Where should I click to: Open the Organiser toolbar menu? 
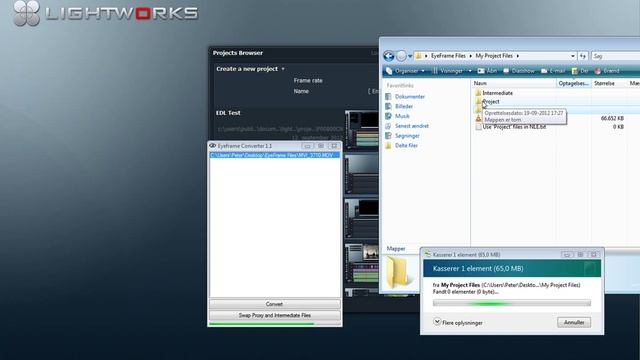(x=406, y=71)
